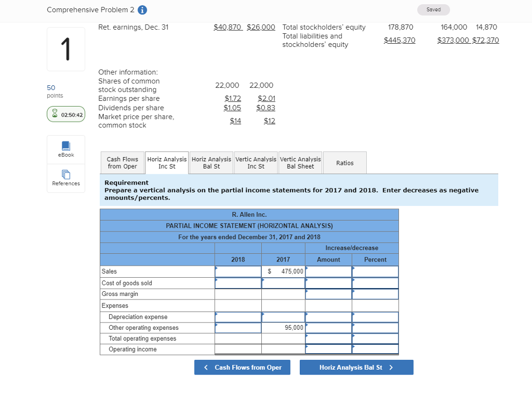The height and width of the screenshot is (402, 532).
Task: Click the hourglass countdown timer
Action: [x=65, y=114]
